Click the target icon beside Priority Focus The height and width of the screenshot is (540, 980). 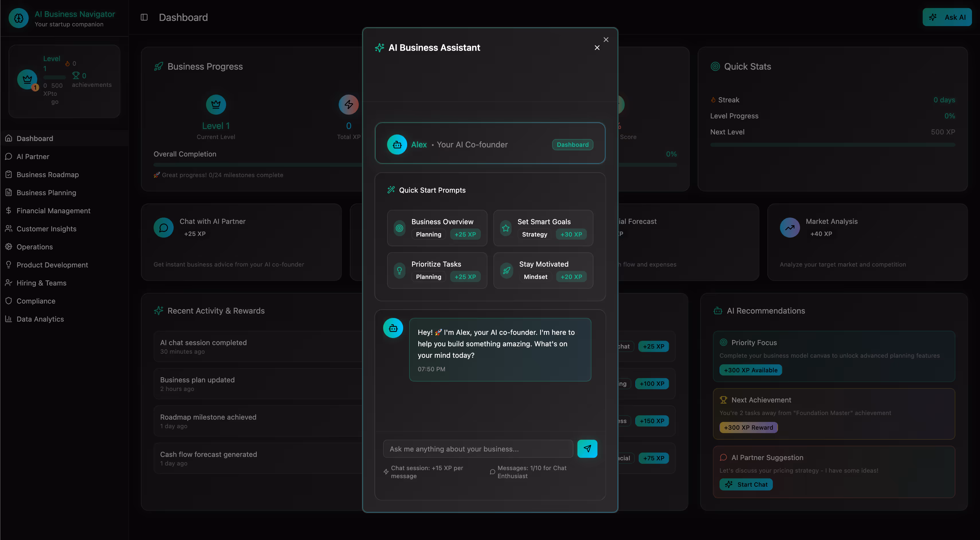(723, 343)
